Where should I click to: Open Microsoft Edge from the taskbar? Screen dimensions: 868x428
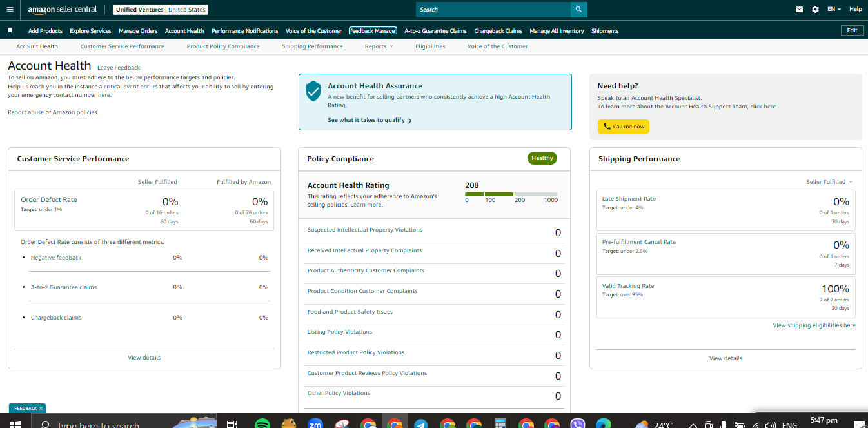pos(604,424)
